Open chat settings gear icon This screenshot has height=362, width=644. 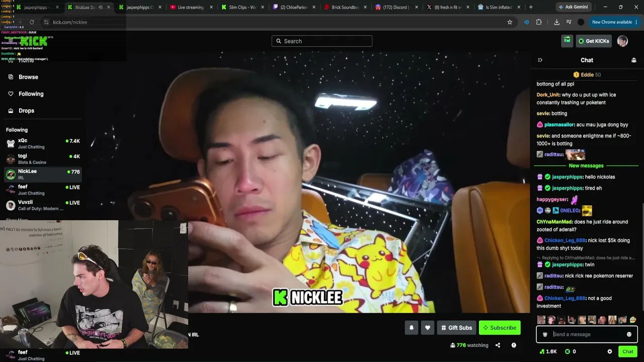pyautogui.click(x=610, y=351)
